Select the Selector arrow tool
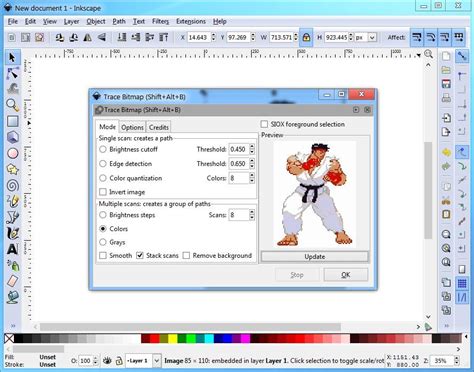 (12, 58)
